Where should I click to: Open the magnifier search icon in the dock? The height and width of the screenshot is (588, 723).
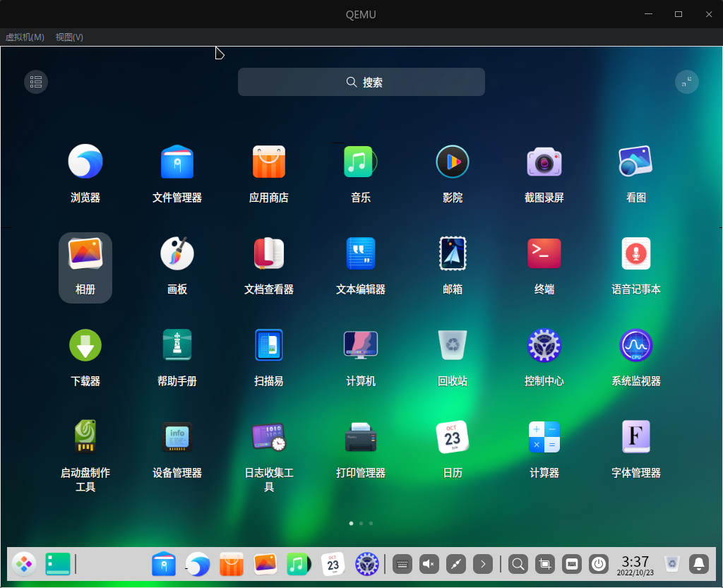(x=518, y=564)
